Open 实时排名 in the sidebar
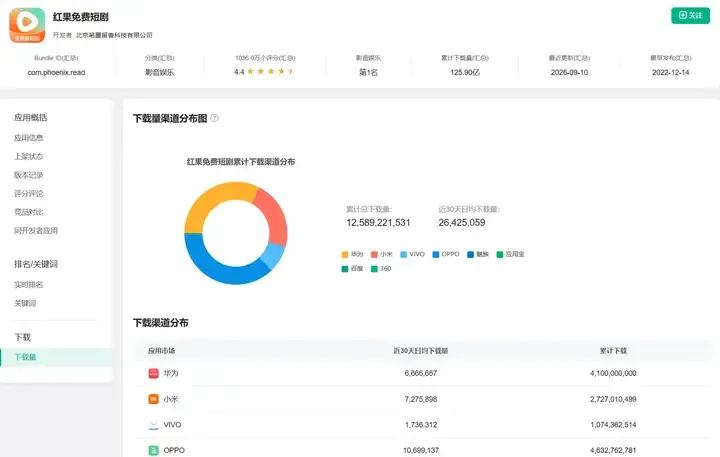Viewport: 720px width, 457px height. (28, 285)
